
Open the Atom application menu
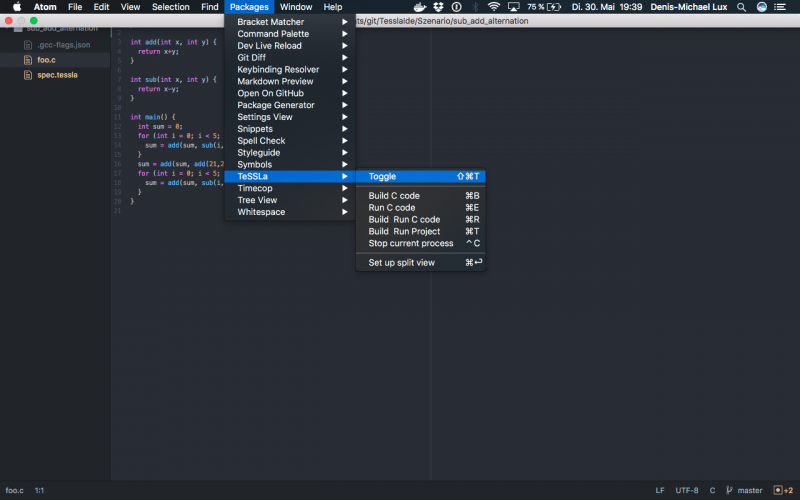click(x=45, y=7)
